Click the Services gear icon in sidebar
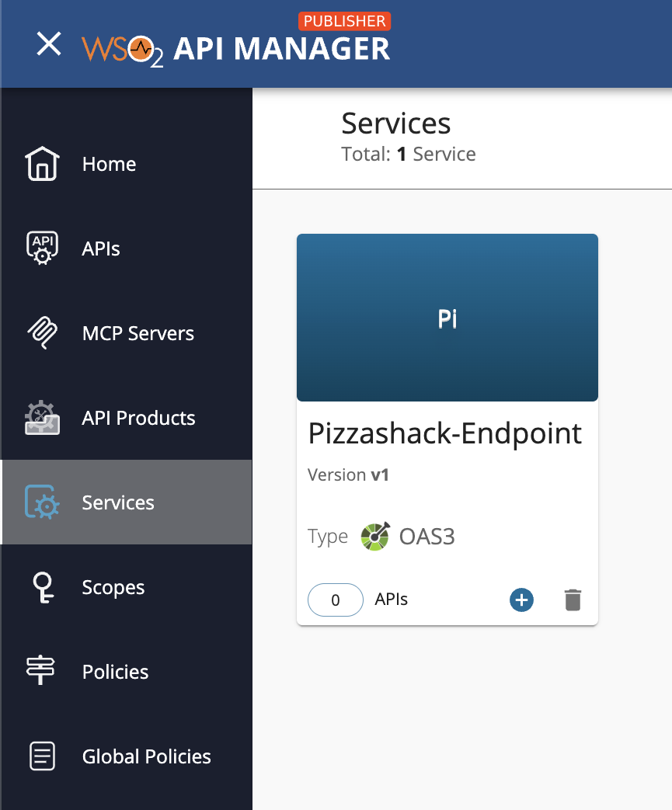The image size is (672, 810). coord(42,502)
